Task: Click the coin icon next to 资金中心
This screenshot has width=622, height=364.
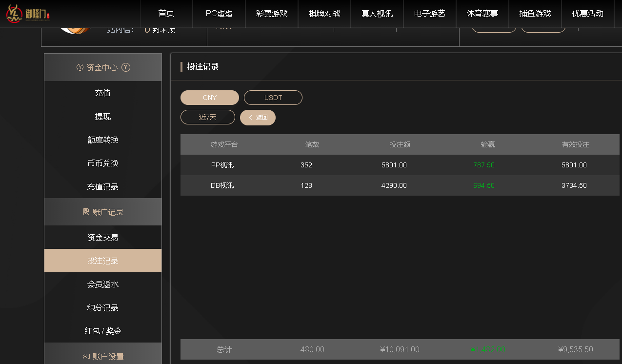Action: coord(80,67)
